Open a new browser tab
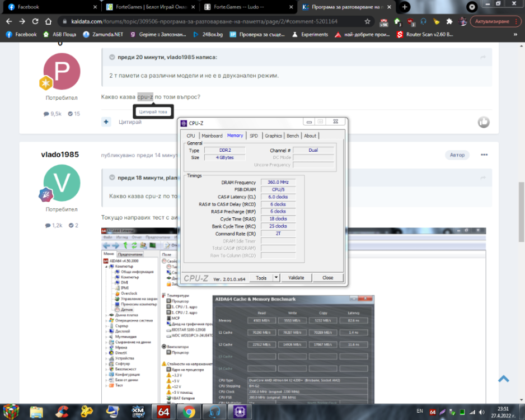The width and height of the screenshot is (525, 420). click(x=405, y=7)
